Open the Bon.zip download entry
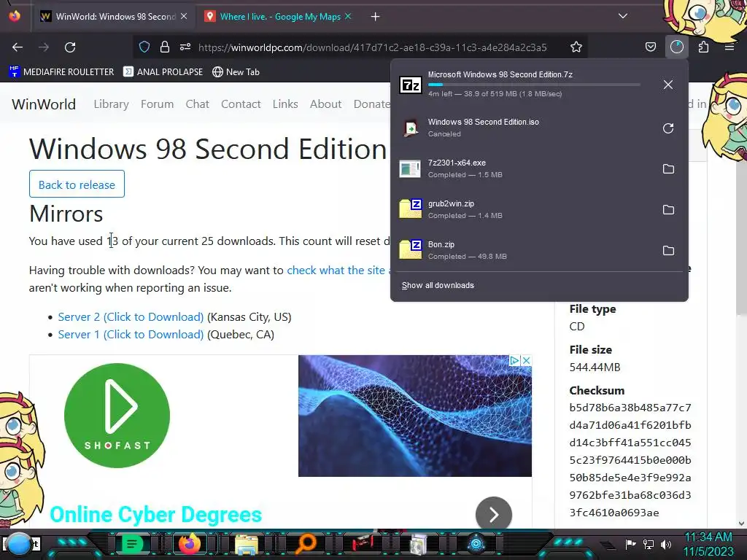The image size is (747, 560). [524, 251]
